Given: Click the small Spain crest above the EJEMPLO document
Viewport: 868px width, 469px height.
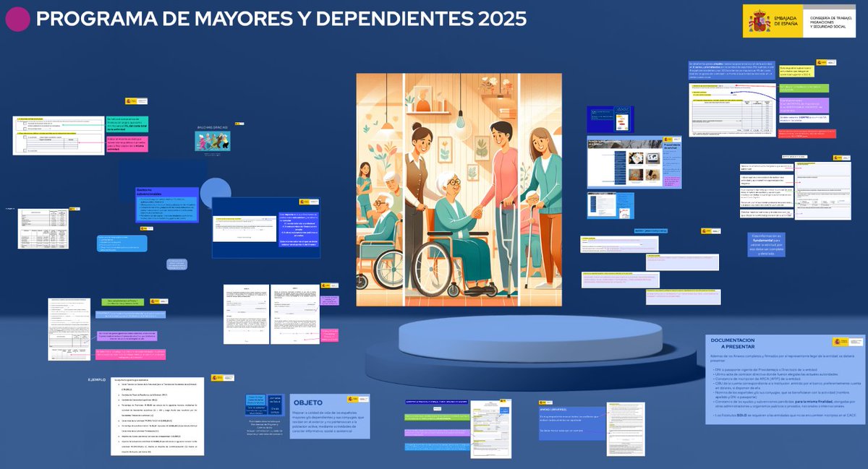Looking at the screenshot, I should (222, 377).
